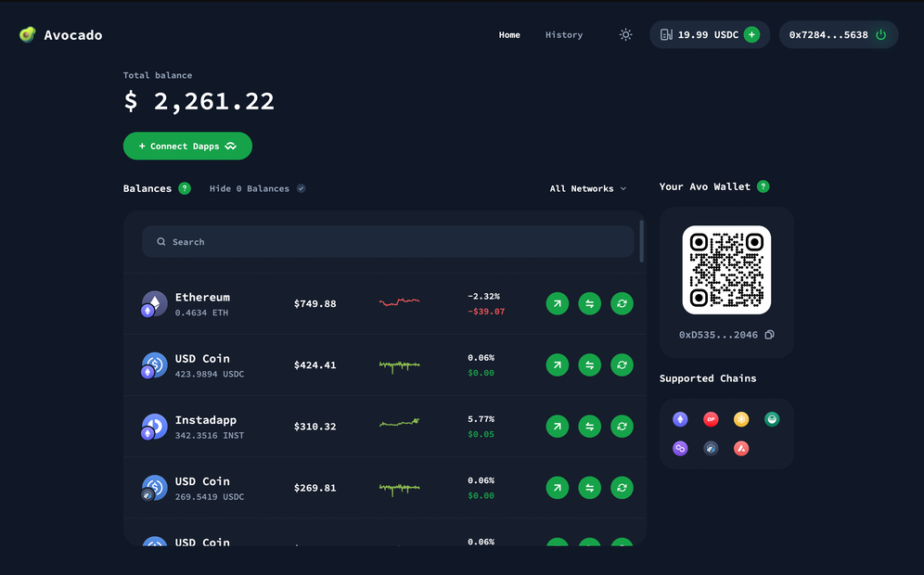
Task: Click the Avocado logo icon
Action: (x=27, y=34)
